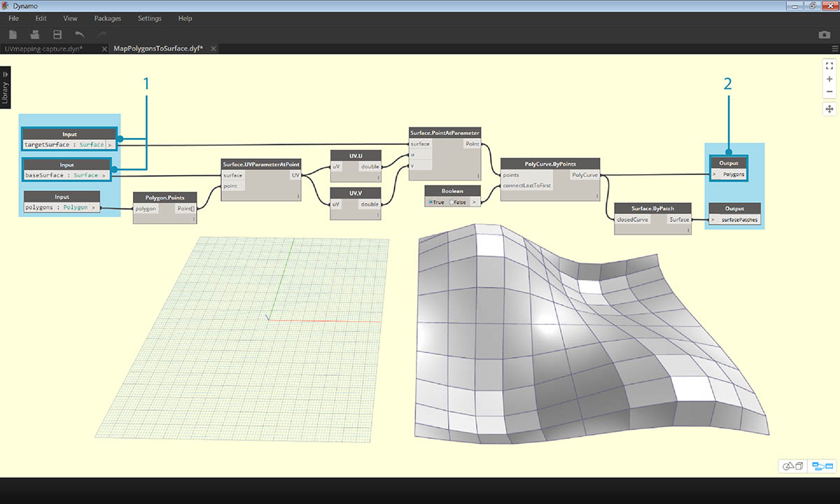Undo the last action with the toolbar arrow

[79, 34]
